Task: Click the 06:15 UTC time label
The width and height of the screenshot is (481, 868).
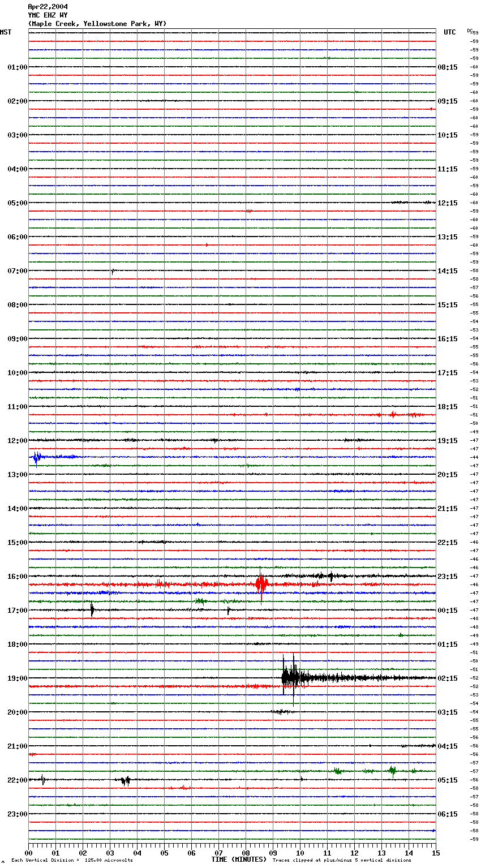Action: click(x=448, y=814)
